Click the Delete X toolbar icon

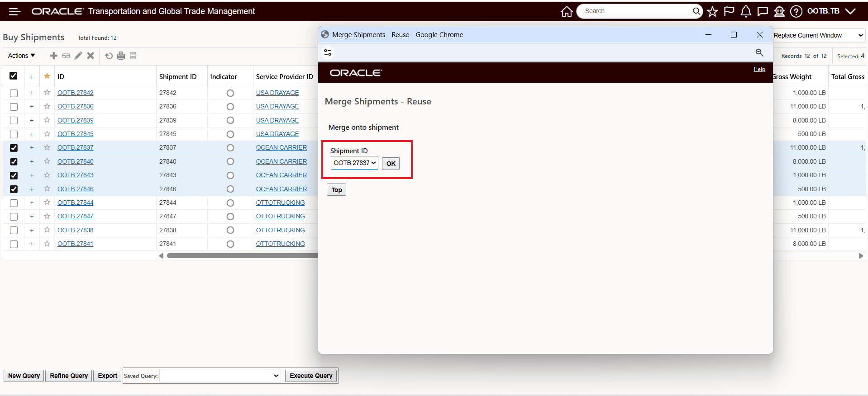(91, 56)
